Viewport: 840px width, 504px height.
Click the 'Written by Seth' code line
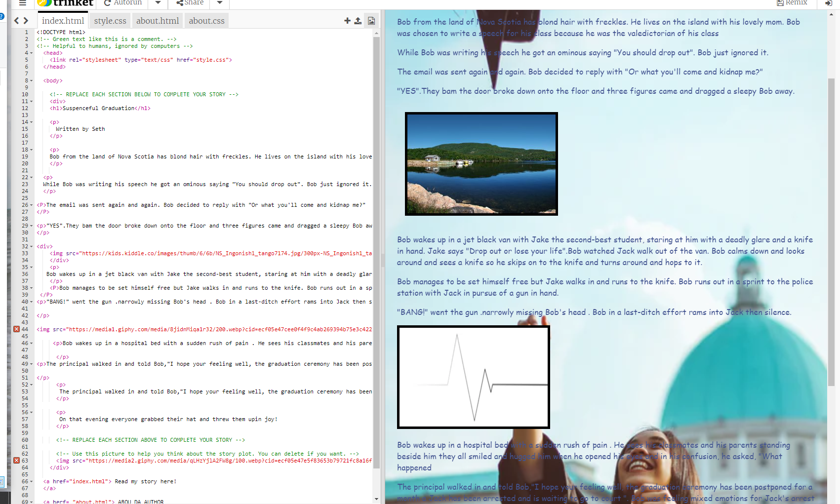point(80,129)
